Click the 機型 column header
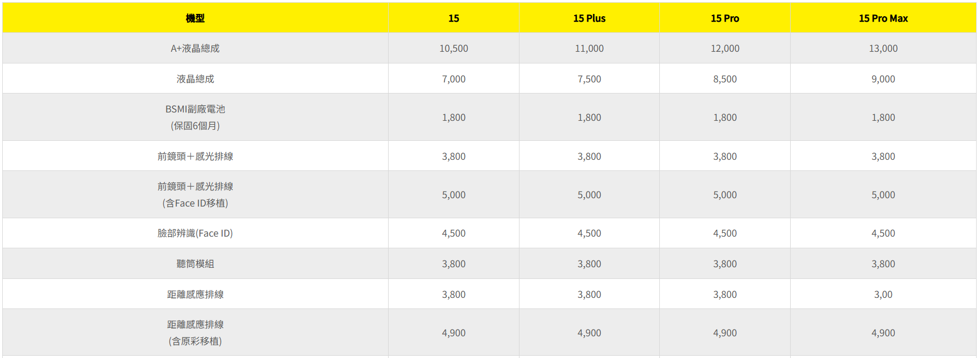 coord(195,18)
